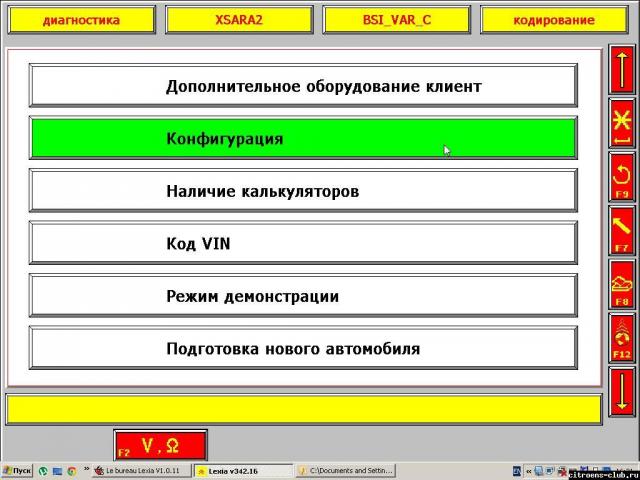The height and width of the screenshot is (480, 640).
Task: Click the диагностика header button
Action: pyautogui.click(x=82, y=20)
